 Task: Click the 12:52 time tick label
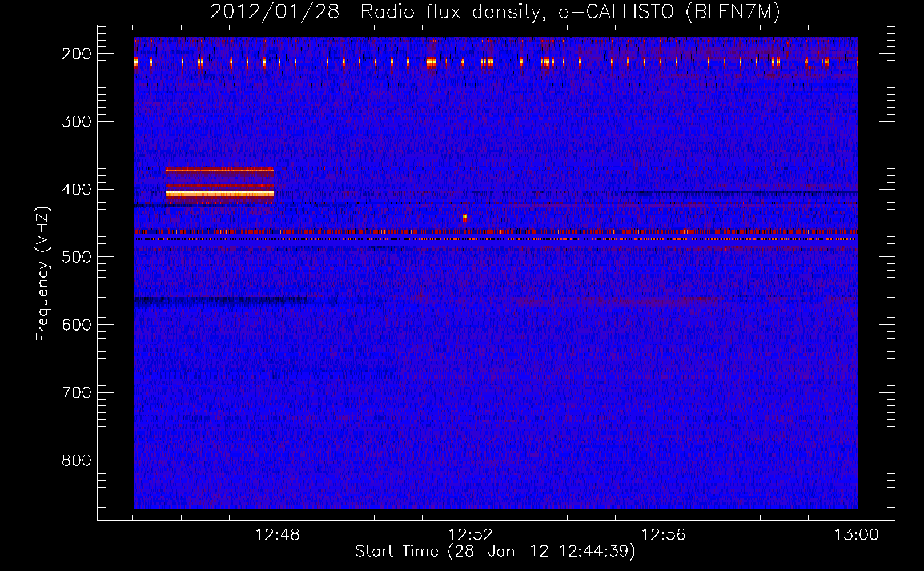[471, 535]
